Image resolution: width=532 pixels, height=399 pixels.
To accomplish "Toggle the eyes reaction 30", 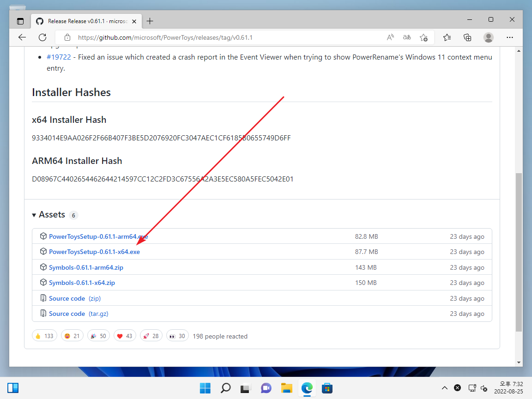I will coord(177,336).
